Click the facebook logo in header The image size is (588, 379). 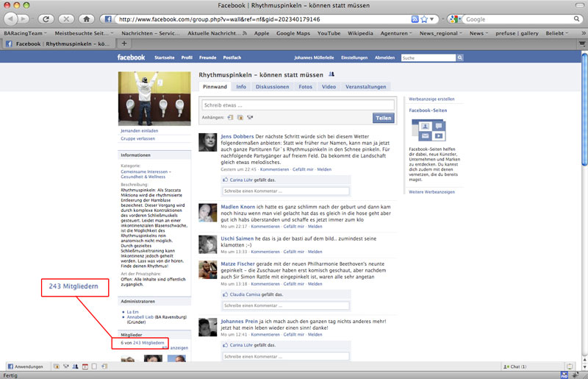(x=131, y=57)
